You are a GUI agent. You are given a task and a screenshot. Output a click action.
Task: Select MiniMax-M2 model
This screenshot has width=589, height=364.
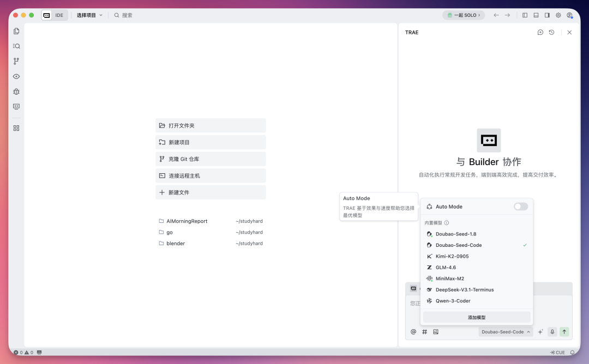click(x=477, y=278)
